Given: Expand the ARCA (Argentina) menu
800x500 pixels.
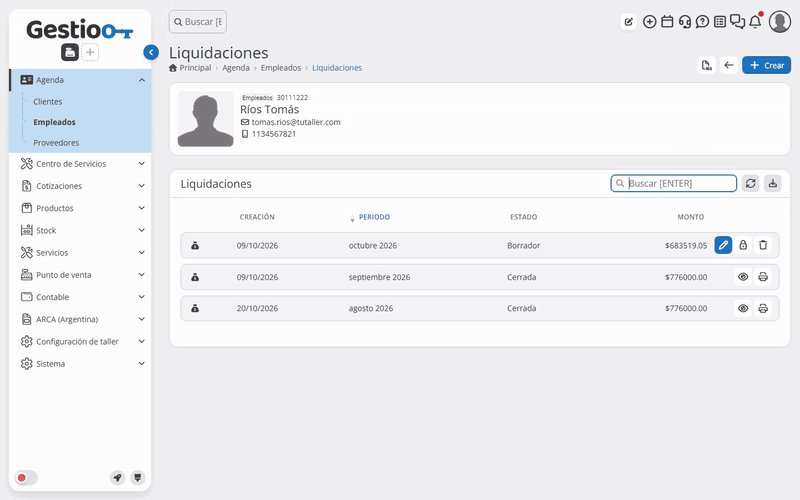Looking at the screenshot, I should (x=80, y=319).
